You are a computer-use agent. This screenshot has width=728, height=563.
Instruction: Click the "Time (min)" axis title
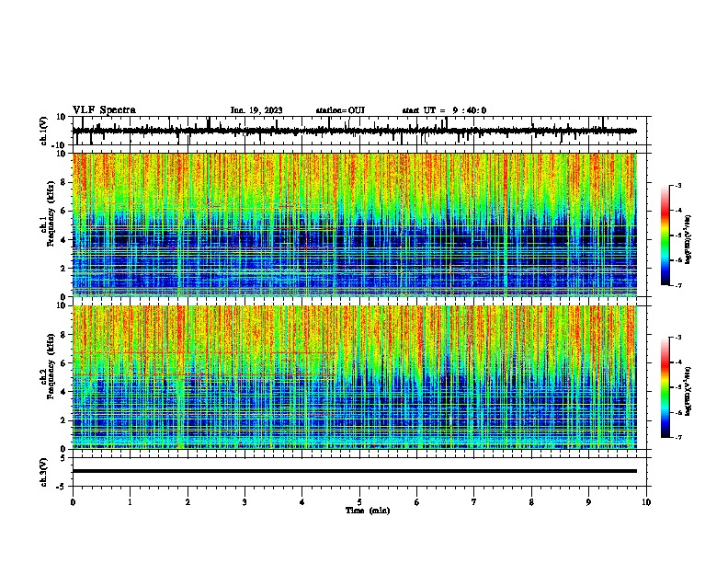pos(368,511)
